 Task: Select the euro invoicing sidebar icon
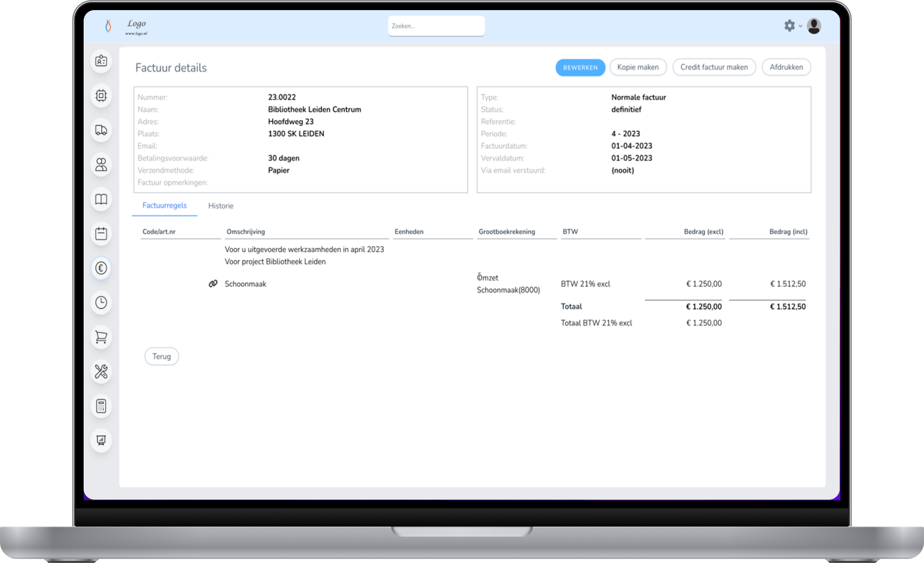(101, 268)
